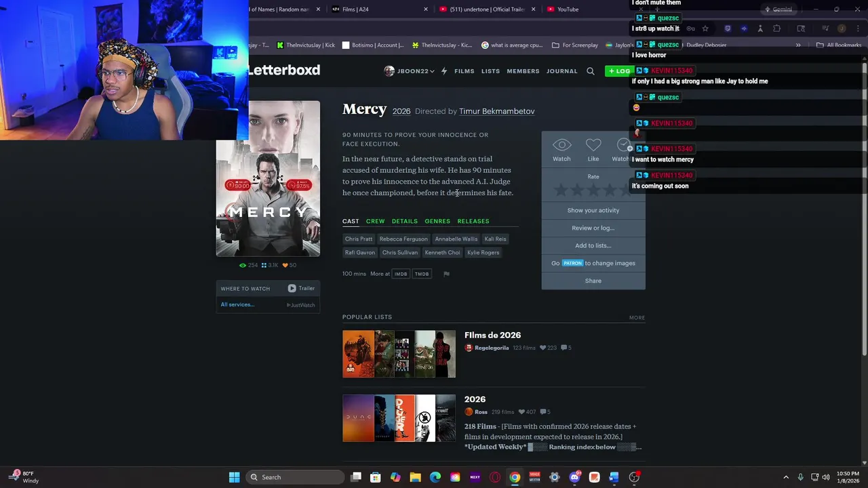Open Rafi Gavron cast member page
The height and width of the screenshot is (488, 868).
point(360,252)
